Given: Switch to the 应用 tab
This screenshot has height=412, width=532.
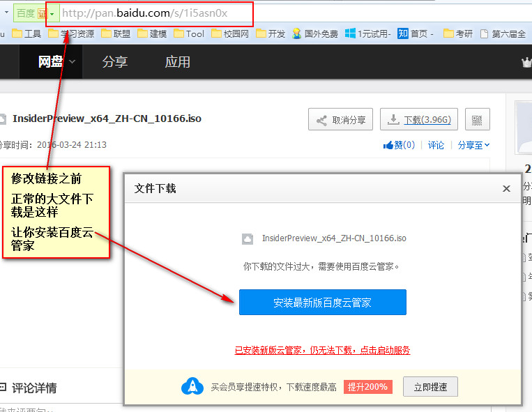Looking at the screenshot, I should 177,62.
